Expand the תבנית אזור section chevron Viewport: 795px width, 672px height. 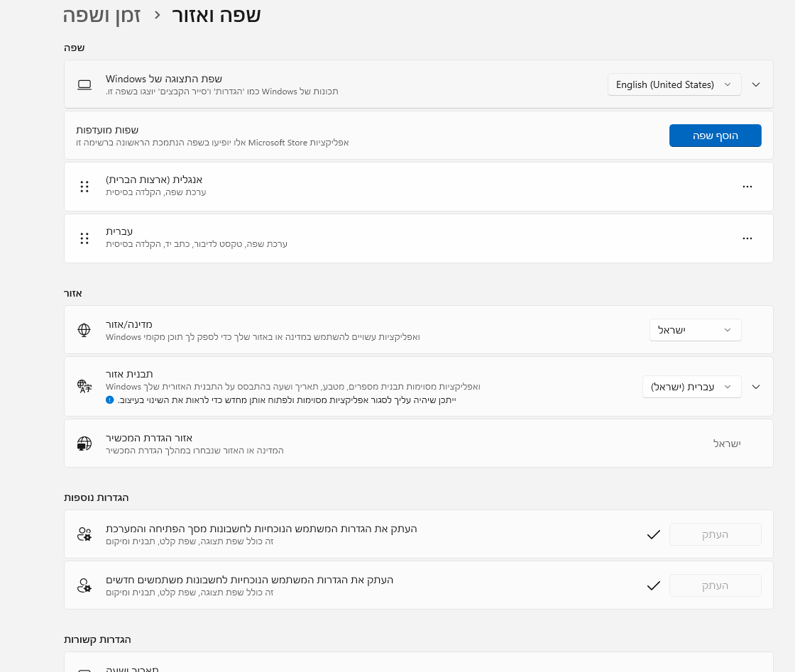756,387
